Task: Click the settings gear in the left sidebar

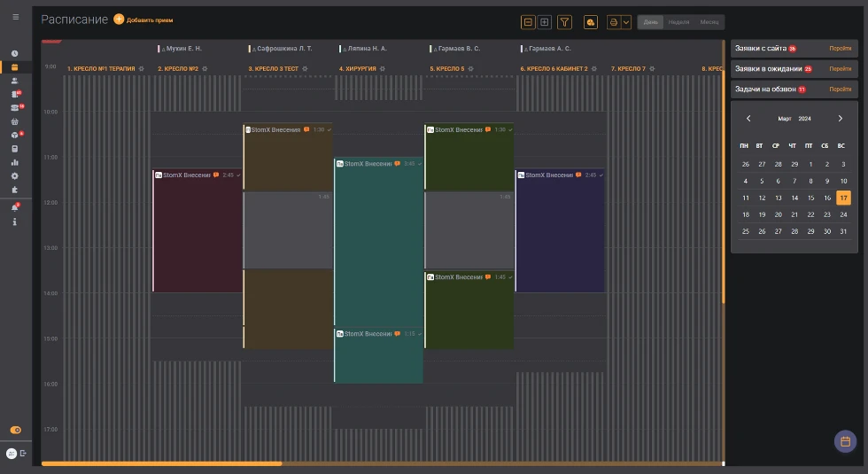Action: point(14,175)
